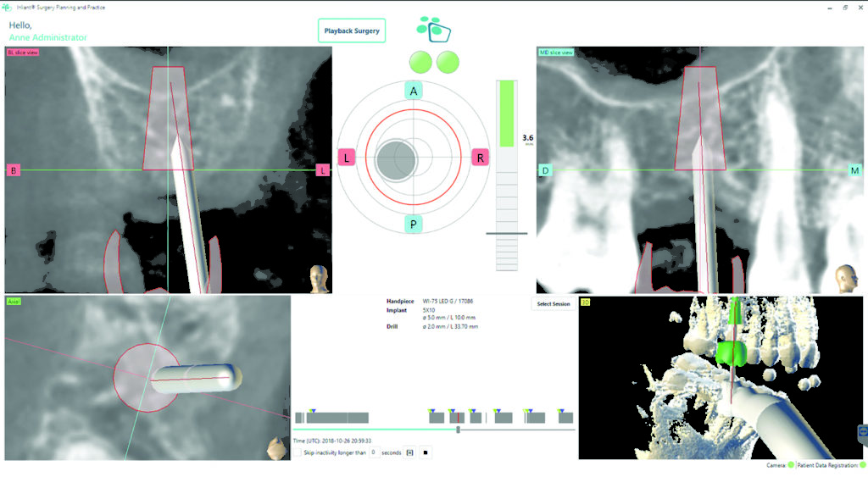This screenshot has height=477, width=868.
Task: Click the green played part of the timeline
Action: click(x=376, y=430)
